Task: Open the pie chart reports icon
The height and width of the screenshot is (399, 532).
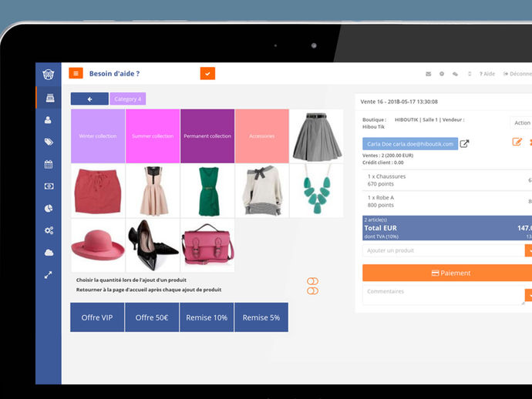Action: tap(49, 209)
